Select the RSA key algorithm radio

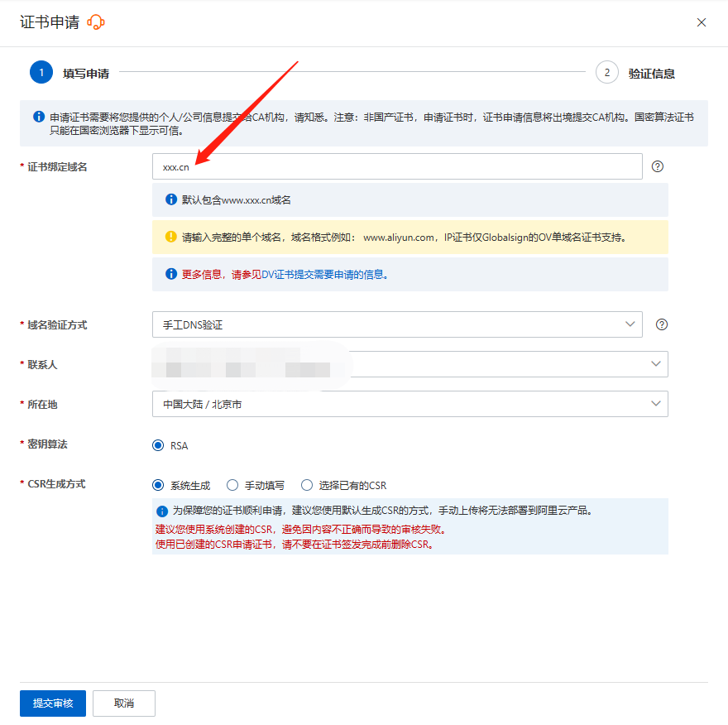point(159,445)
